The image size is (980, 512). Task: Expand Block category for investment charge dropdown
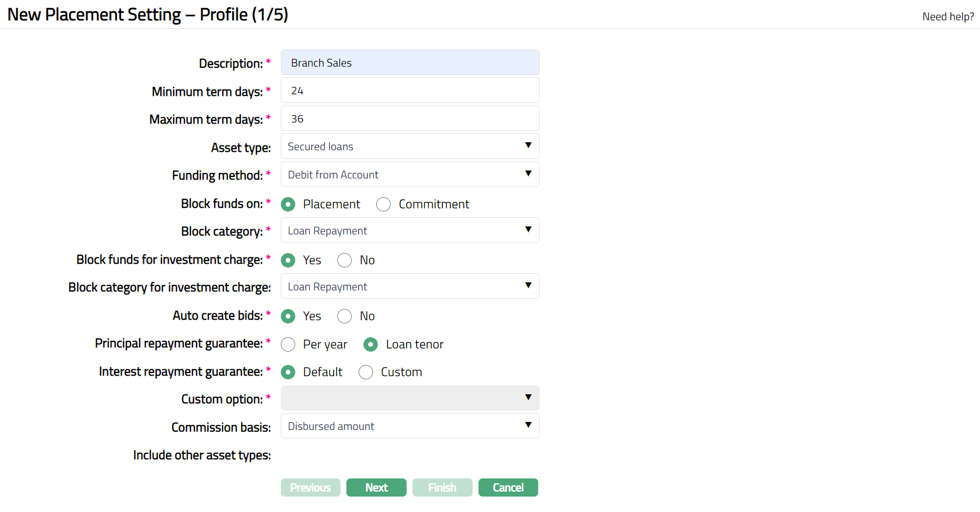pyautogui.click(x=410, y=287)
